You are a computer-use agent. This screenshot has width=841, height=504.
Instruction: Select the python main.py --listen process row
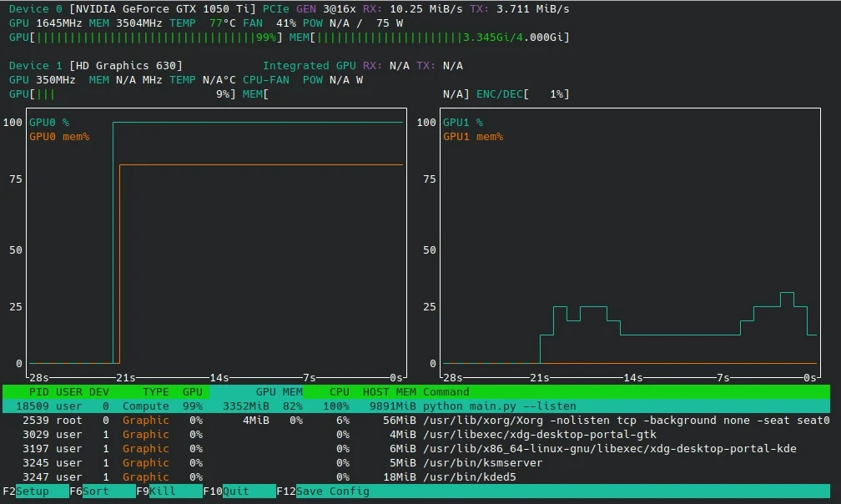417,406
